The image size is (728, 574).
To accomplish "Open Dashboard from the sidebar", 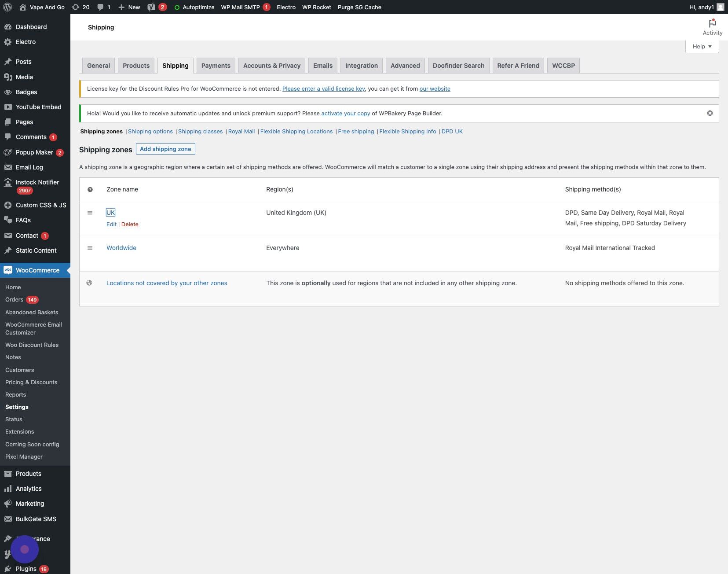I will (31, 27).
